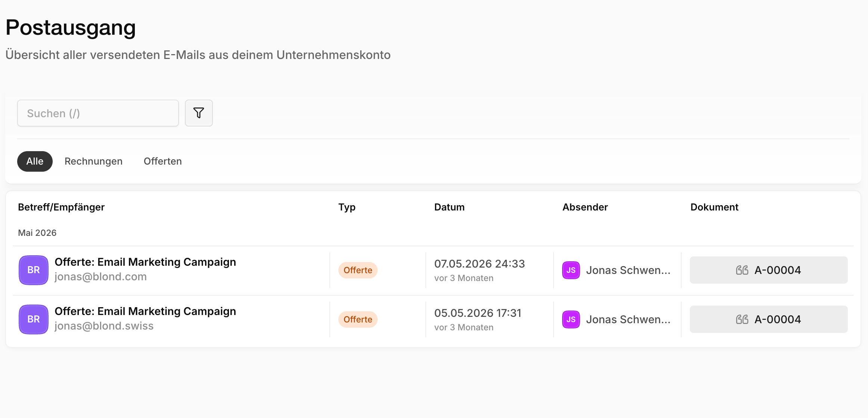Viewport: 868px width, 418px height.
Task: Click the Dokument column header
Action: pyautogui.click(x=714, y=207)
